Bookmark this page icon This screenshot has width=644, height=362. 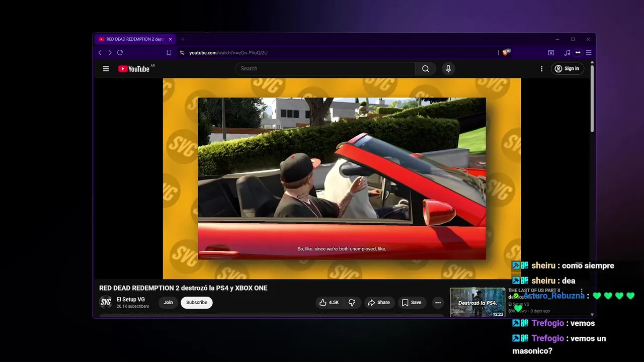(x=169, y=53)
